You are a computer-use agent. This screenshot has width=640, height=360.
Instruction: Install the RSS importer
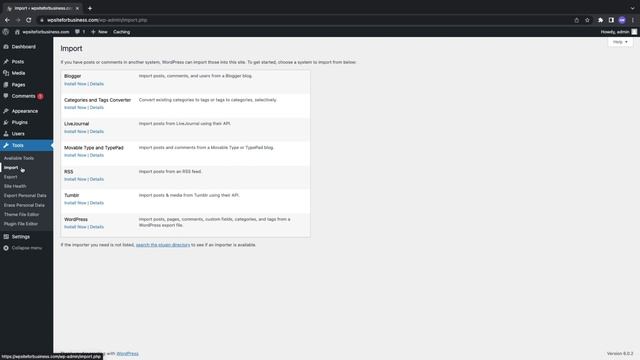[x=75, y=179]
